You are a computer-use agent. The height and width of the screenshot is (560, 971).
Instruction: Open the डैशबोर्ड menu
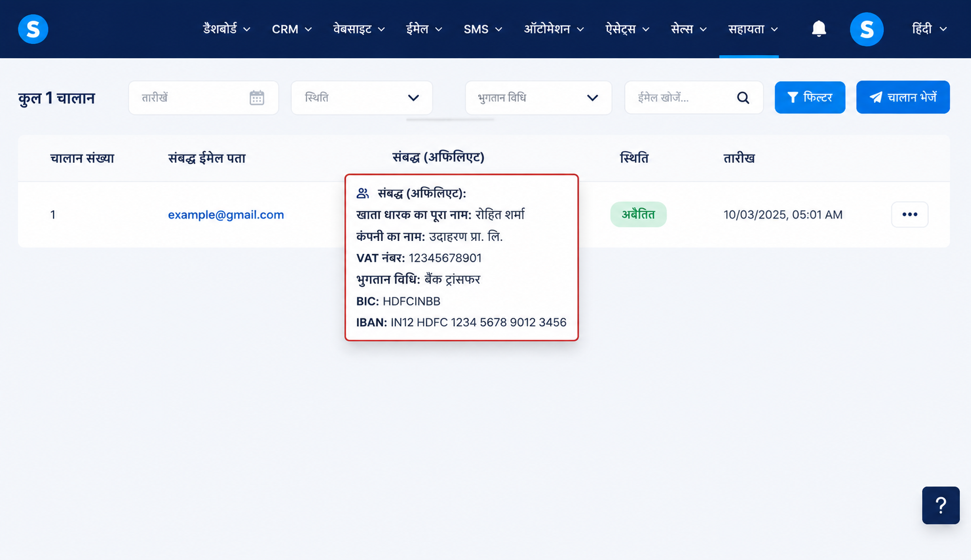click(226, 29)
